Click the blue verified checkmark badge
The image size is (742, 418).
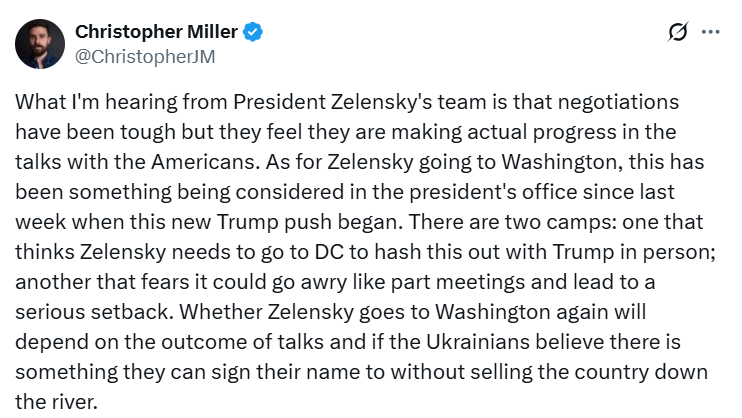pyautogui.click(x=254, y=32)
